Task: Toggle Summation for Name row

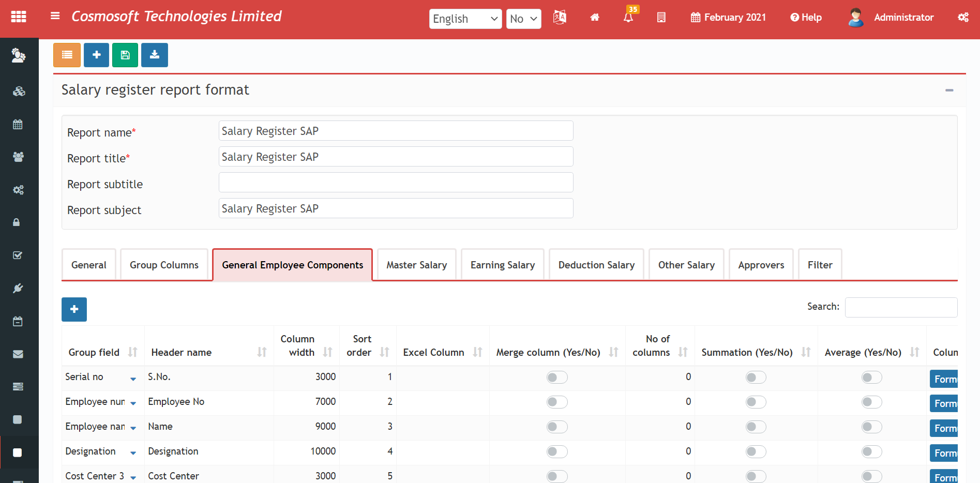Action: click(x=756, y=427)
